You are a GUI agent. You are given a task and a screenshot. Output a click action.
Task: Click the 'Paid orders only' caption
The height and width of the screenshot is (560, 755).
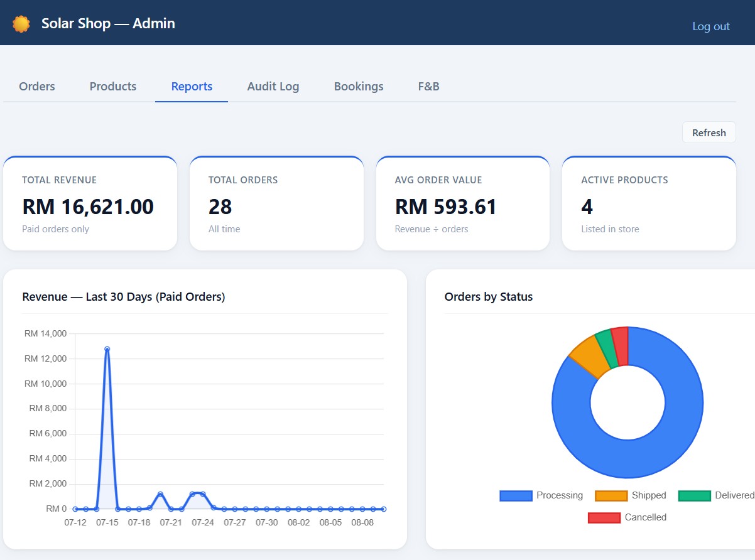click(56, 229)
